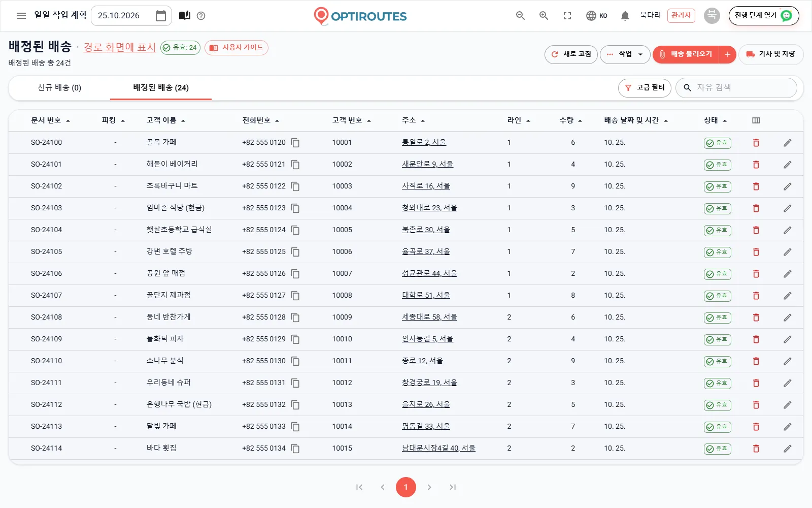Switch to 신규 배송 (0) tab
This screenshot has width=812, height=508.
click(x=59, y=88)
